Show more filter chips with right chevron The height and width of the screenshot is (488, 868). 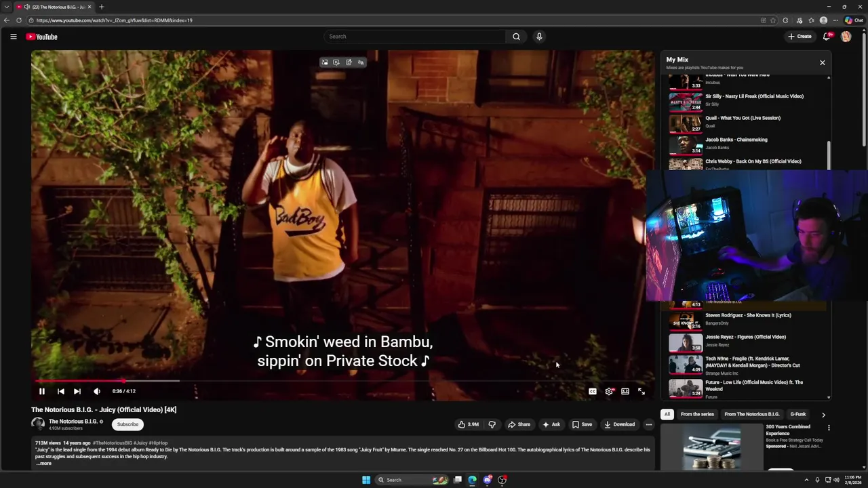[823, 414]
